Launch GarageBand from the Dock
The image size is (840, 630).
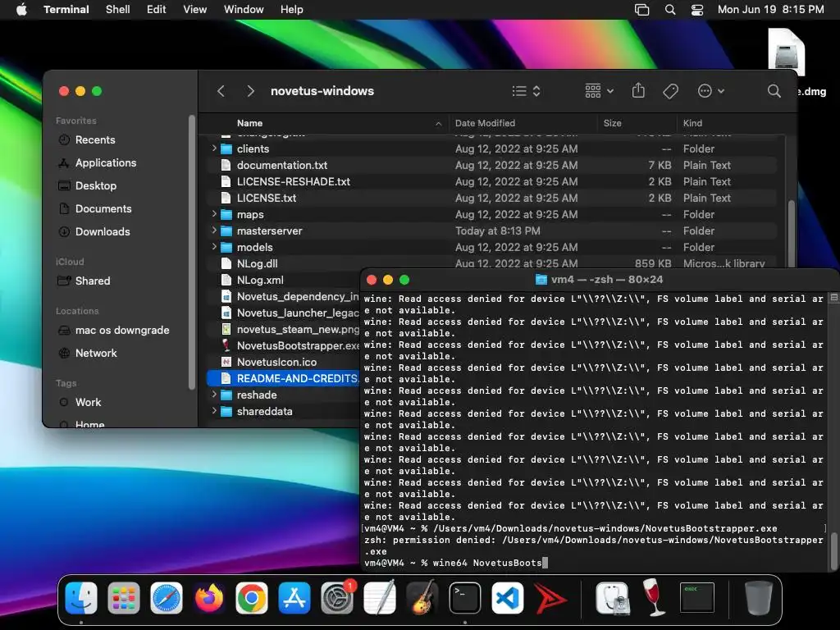click(422, 598)
